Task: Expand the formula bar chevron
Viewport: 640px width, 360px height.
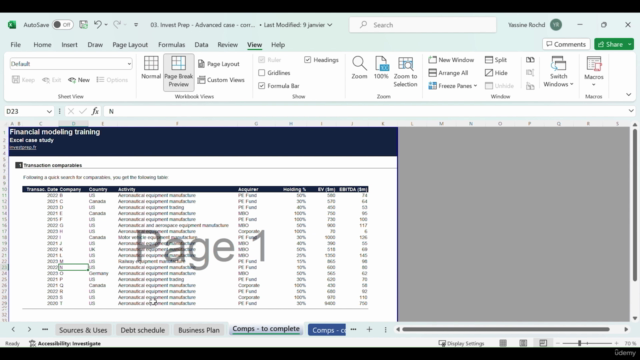Action: (631, 111)
